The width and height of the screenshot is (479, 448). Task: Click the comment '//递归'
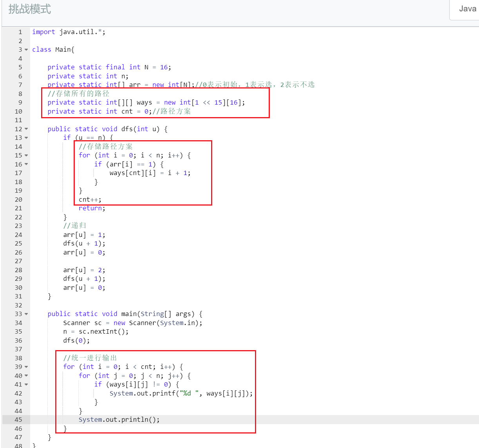coord(75,226)
